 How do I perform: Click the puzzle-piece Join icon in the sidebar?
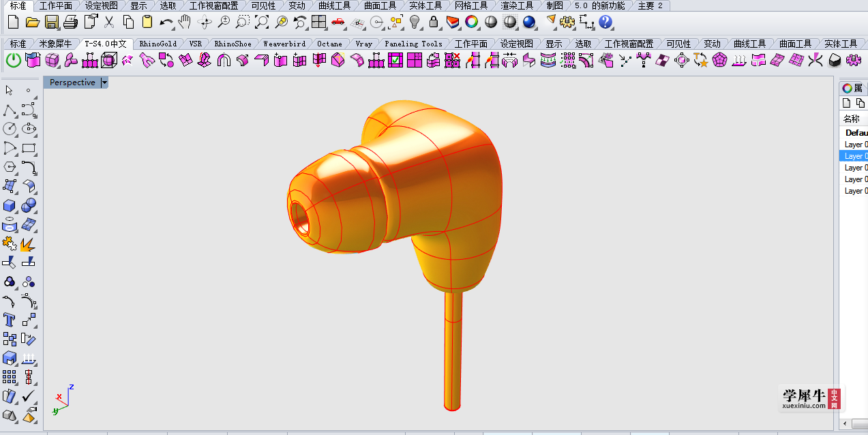point(10,243)
